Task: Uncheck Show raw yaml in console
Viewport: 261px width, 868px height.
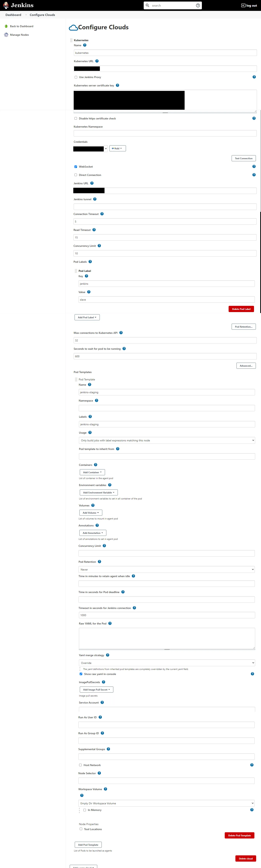Action: click(x=81, y=674)
